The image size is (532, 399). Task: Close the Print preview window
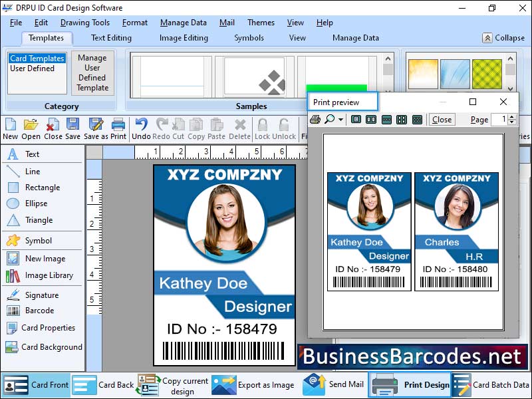[503, 102]
